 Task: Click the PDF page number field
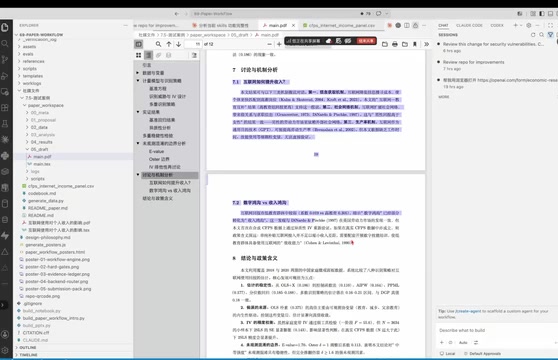(194, 44)
